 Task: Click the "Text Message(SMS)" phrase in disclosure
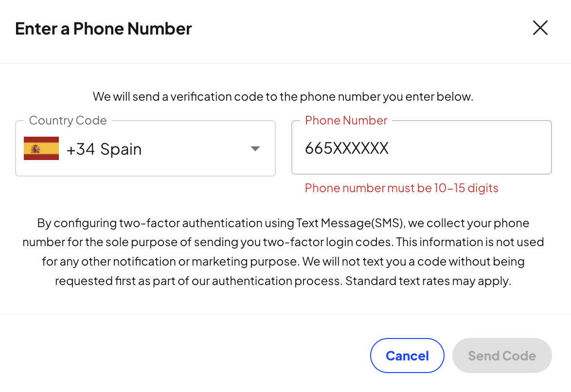[350, 223]
